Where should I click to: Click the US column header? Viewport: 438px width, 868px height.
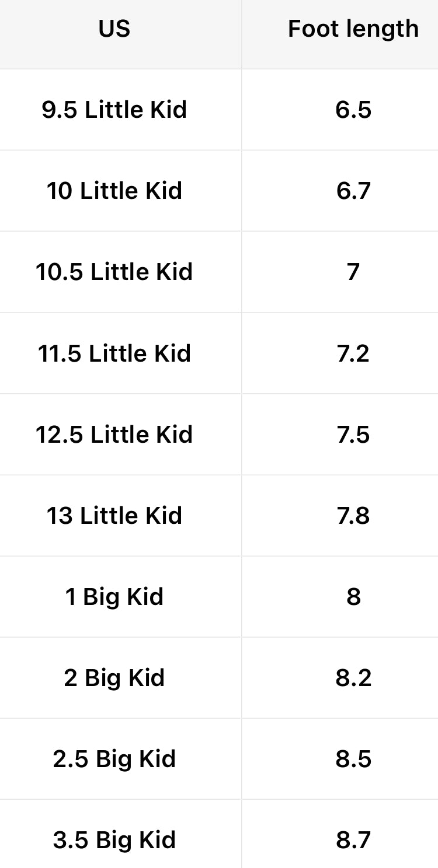[x=114, y=29]
